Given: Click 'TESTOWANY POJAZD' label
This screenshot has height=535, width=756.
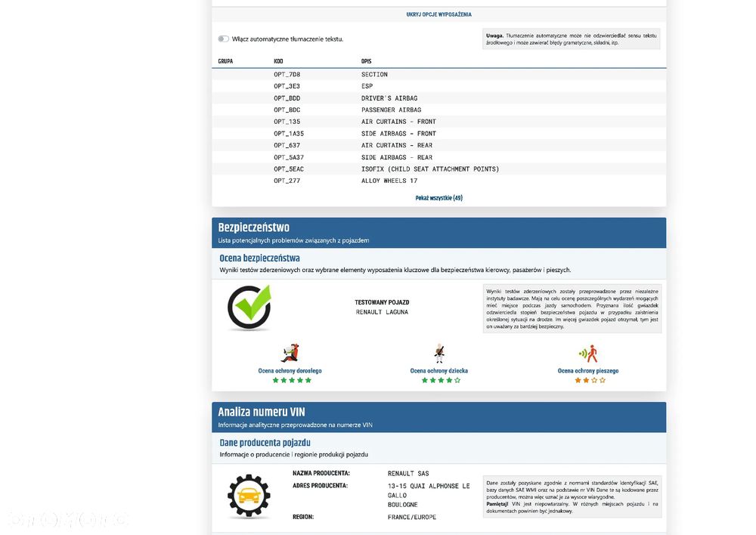Looking at the screenshot, I should pyautogui.click(x=382, y=303).
